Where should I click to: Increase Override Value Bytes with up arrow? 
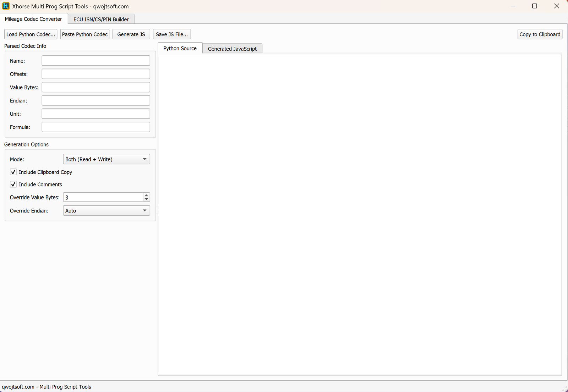pyautogui.click(x=146, y=195)
